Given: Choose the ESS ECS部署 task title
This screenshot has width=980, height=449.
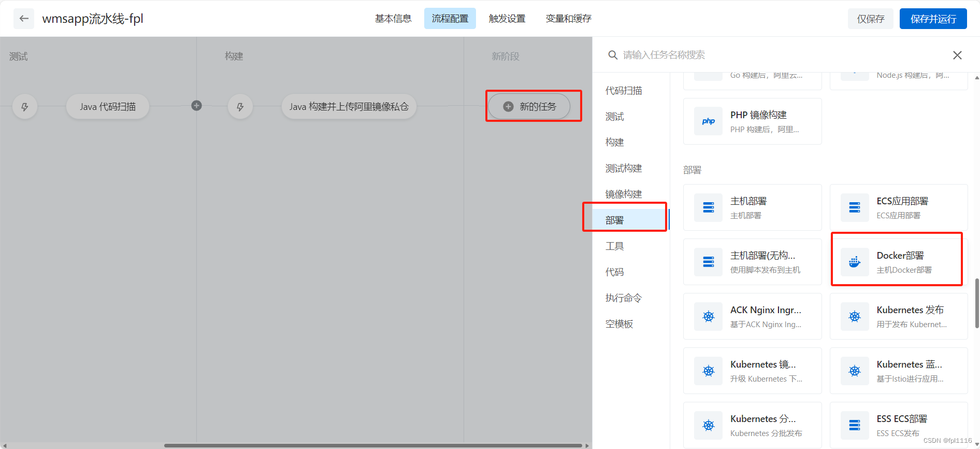Looking at the screenshot, I should coord(902,419).
